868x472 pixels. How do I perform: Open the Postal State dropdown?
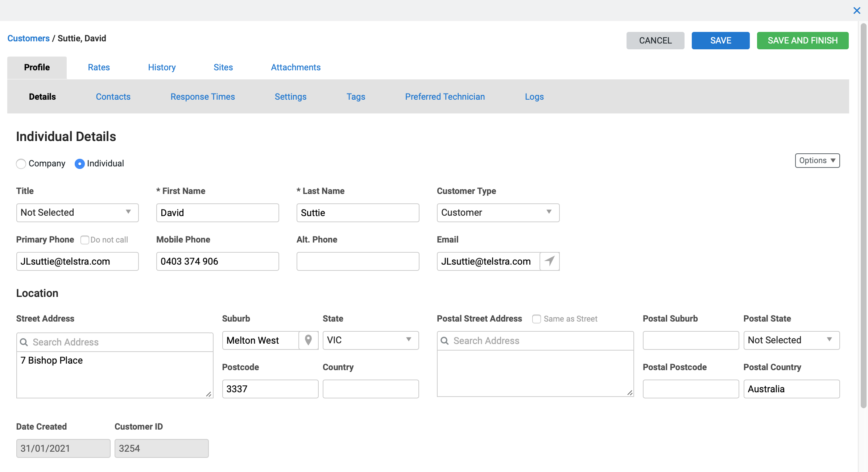[791, 340]
